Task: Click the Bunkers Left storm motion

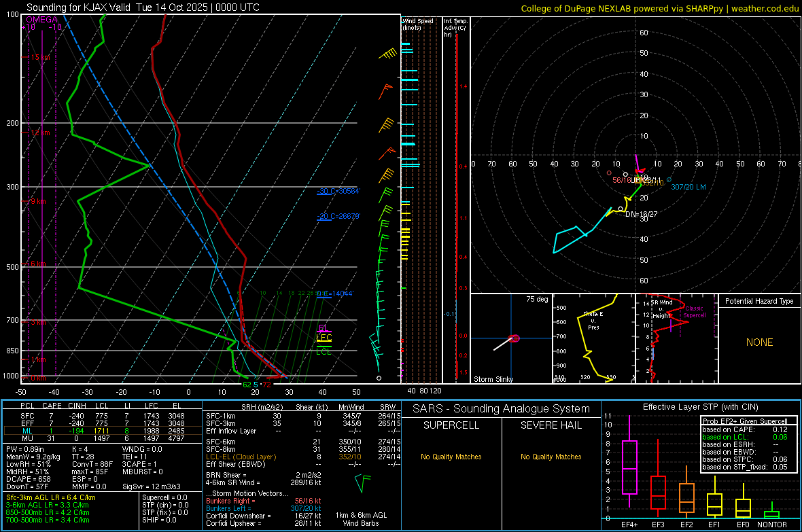Action: coord(263,508)
